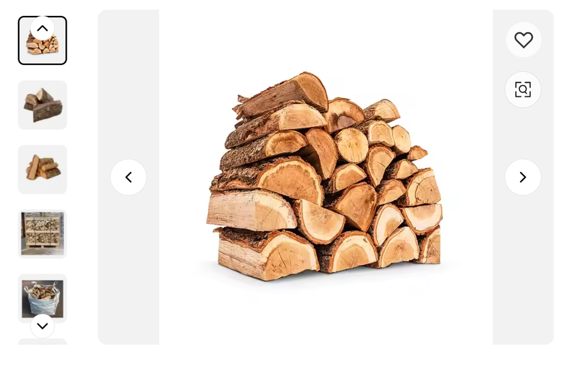Move thumbnail list up with chevron arrow
Viewport: 588px width, 381px height.
coord(42,28)
